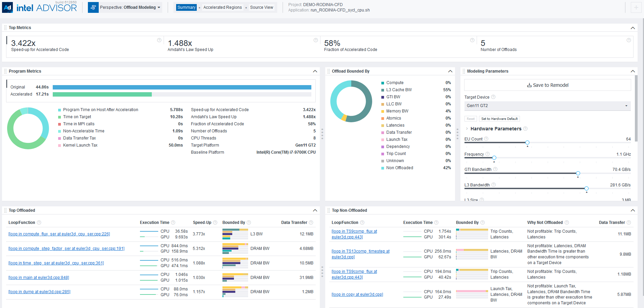644x308 pixels.
Task: Click help icon beside EU Count
Action: click(x=486, y=139)
